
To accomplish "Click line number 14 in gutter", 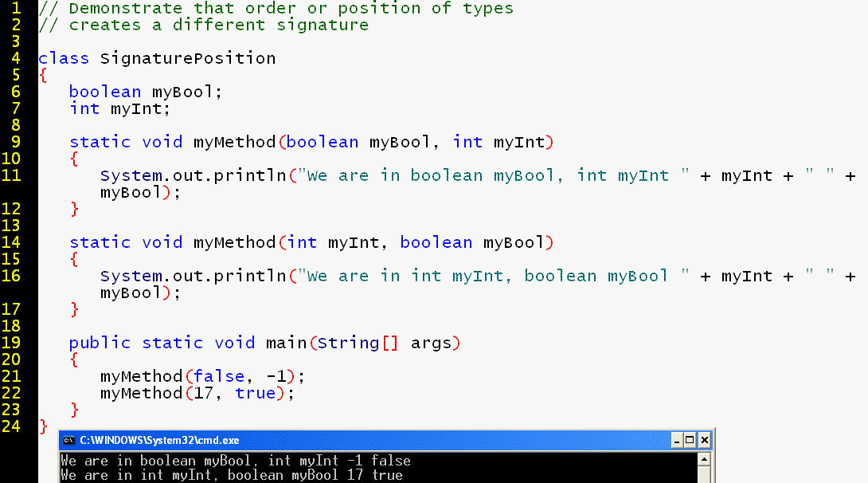I will coord(11,242).
